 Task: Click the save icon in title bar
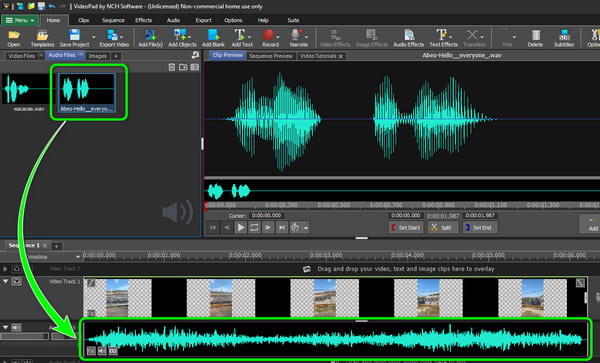41,6
